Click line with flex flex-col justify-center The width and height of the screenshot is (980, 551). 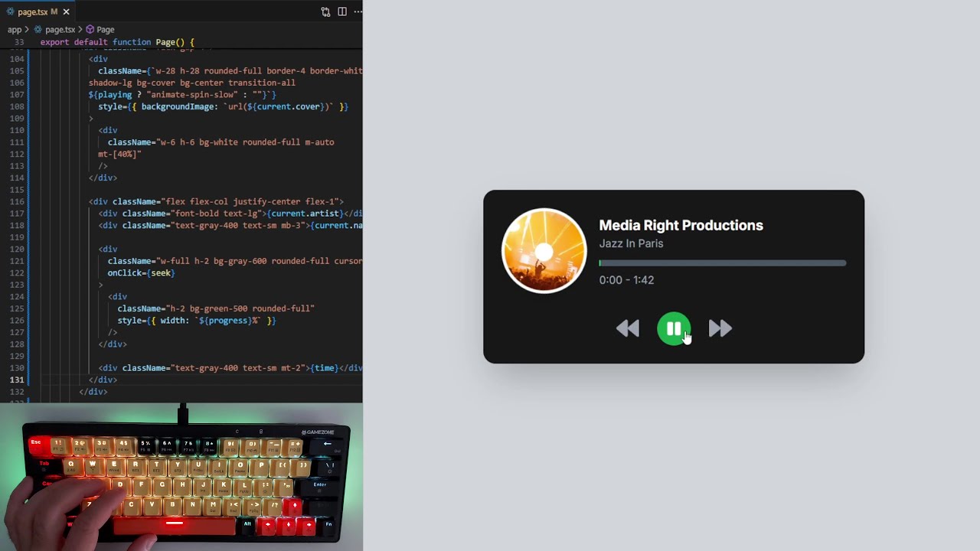(216, 201)
